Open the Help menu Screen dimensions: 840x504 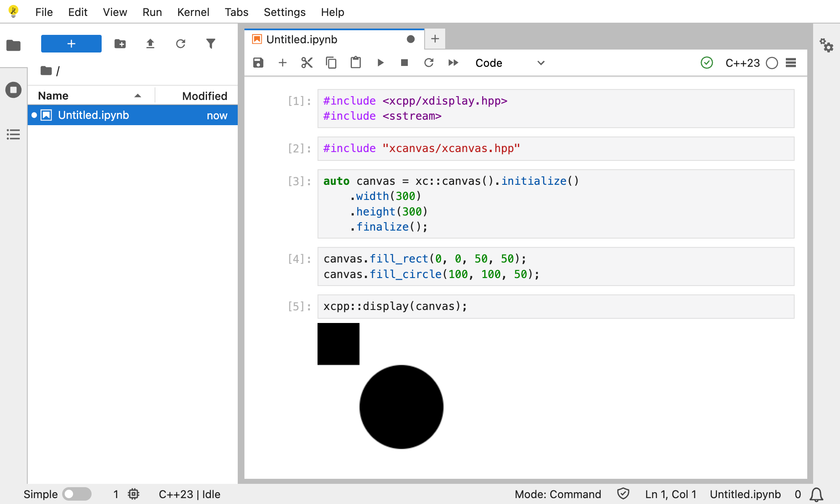[333, 12]
